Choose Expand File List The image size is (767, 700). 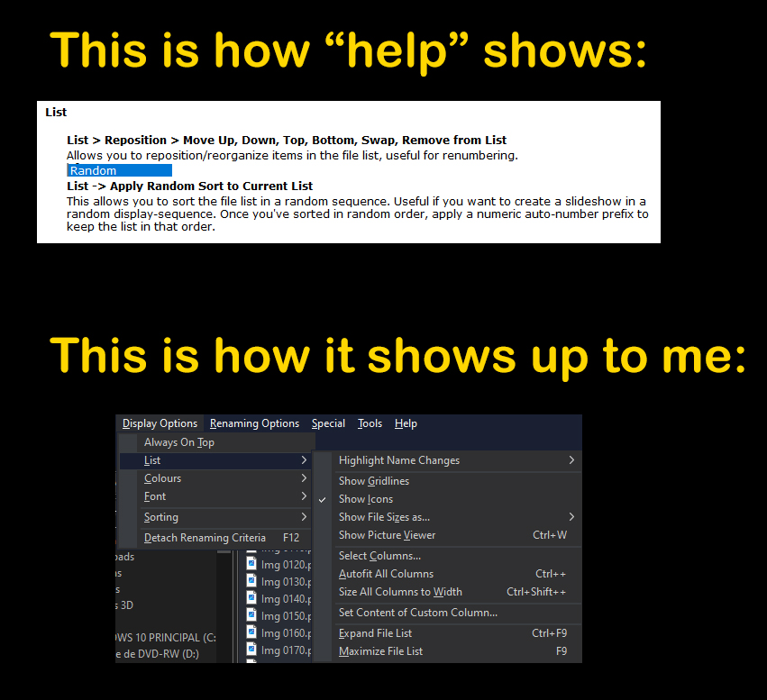[448, 633]
